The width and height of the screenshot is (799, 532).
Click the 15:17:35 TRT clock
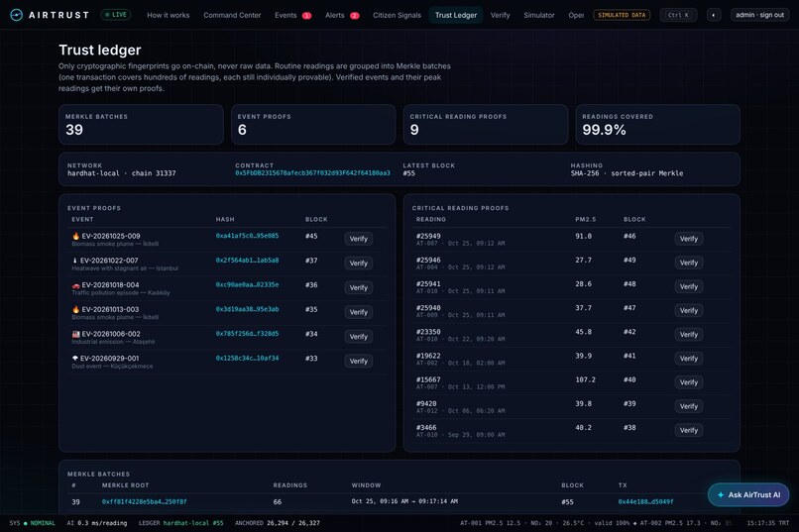(768, 523)
